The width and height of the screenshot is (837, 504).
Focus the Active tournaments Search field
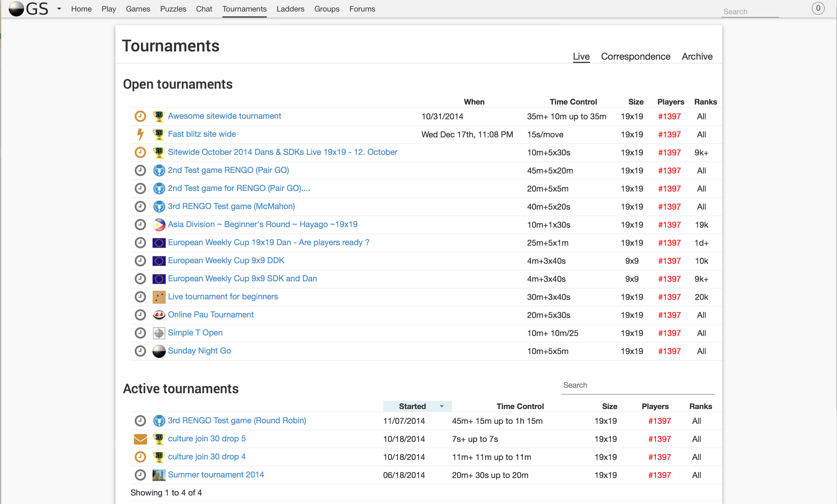[637, 385]
